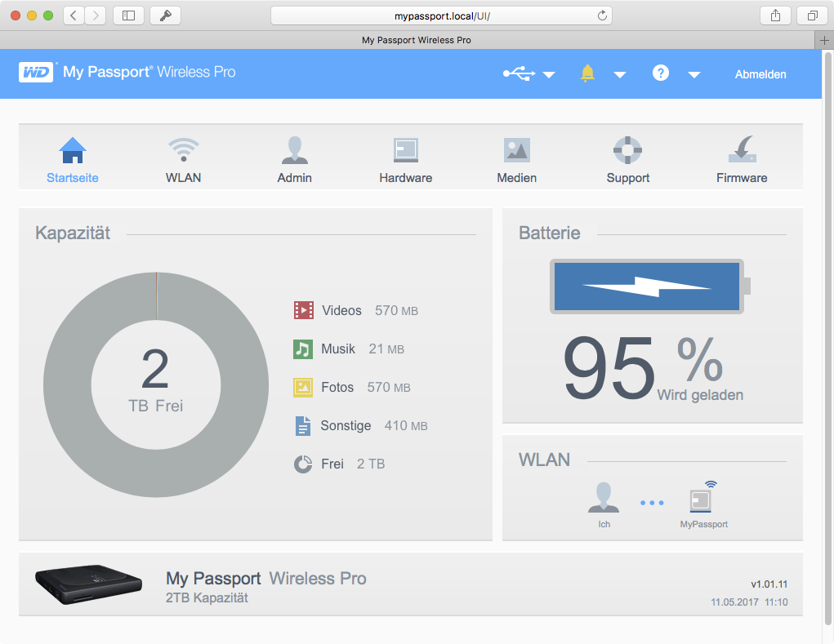Viewport: 834px width, 644px height.
Task: Click the 'Wird geladen' status text
Action: 700,395
